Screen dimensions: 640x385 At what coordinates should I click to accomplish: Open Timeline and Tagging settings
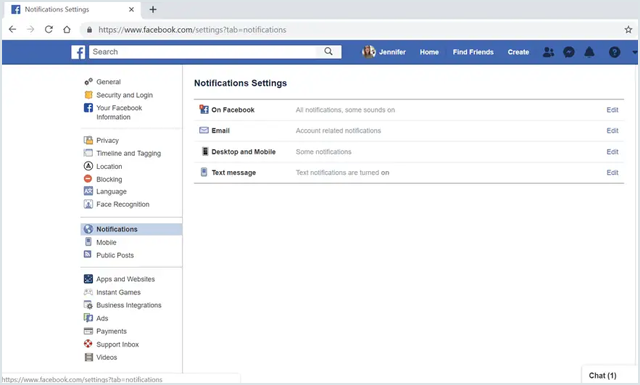[x=129, y=154]
